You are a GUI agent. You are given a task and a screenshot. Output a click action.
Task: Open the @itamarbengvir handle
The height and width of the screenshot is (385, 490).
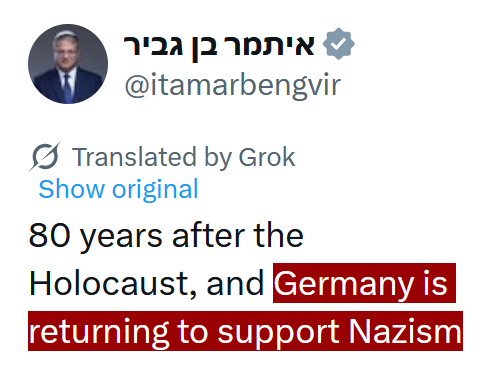click(x=233, y=85)
